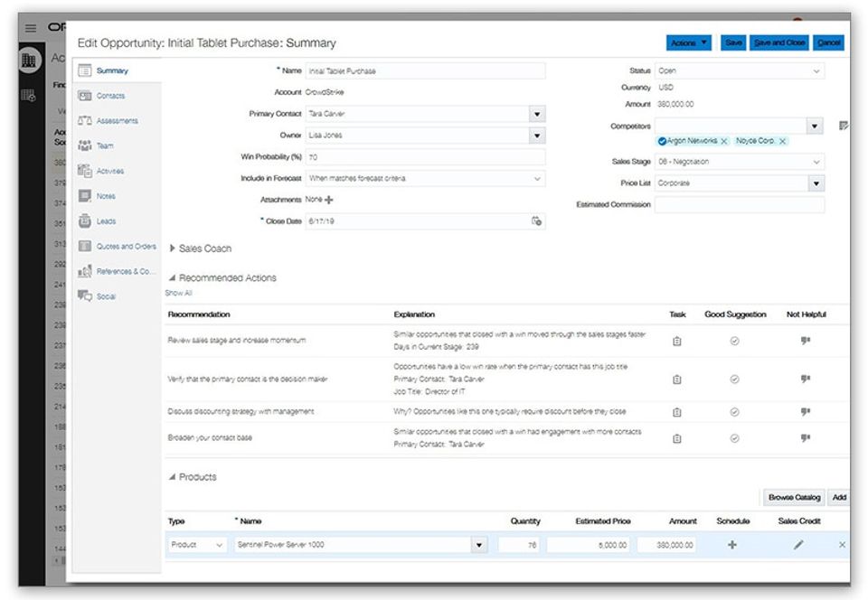Select the Summary tab label
The width and height of the screenshot is (868, 600).
[x=112, y=70]
